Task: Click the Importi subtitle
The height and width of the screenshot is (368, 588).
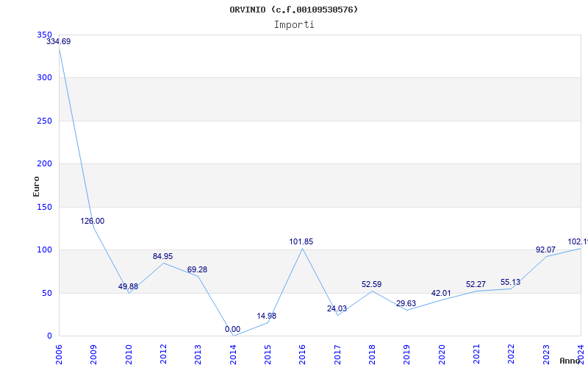Action: click(x=294, y=25)
